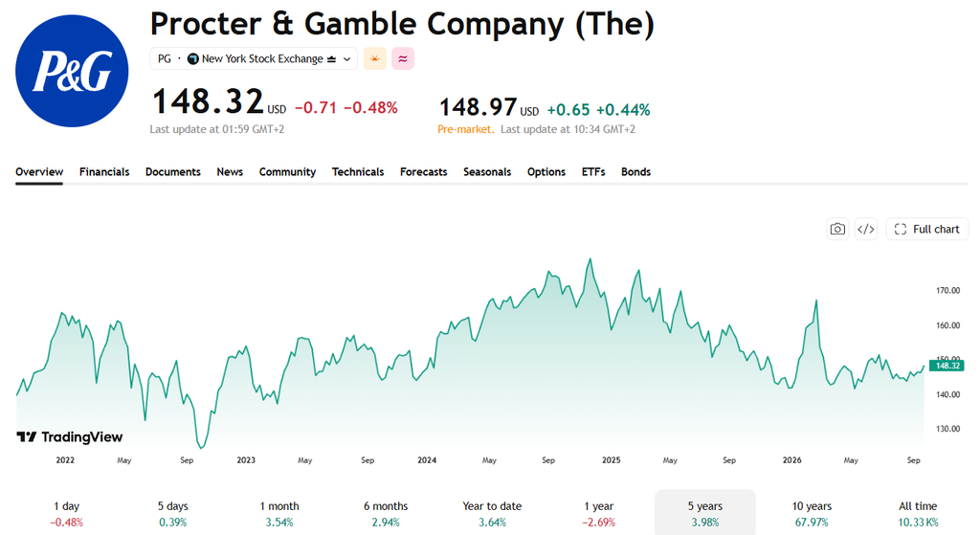Viewport: 980px width, 535px height.
Task: Click the orange sun pre-market icon
Action: 375,58
